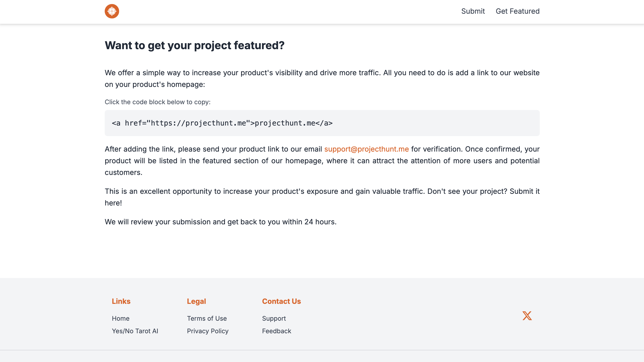Click the 'get back to you within 24 hours' sentence

220,222
